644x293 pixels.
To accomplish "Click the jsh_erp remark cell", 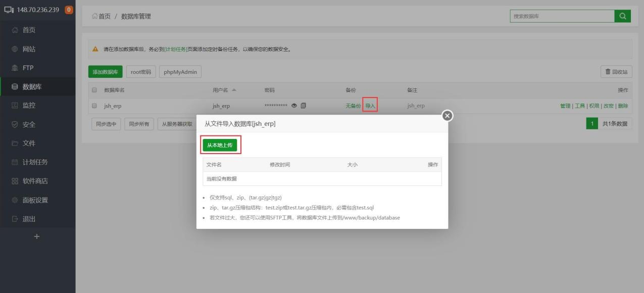I will tap(416, 106).
